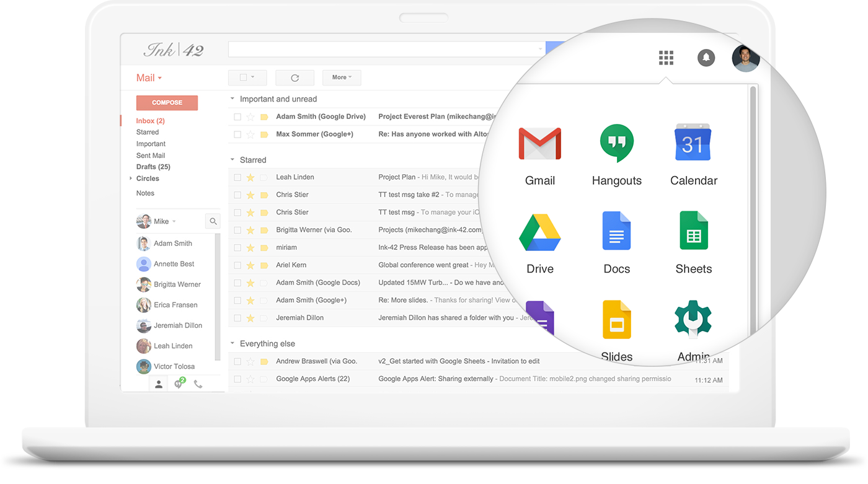This screenshot has width=868, height=484.
Task: Tick the Google Apps Alerts checkbox
Action: click(x=237, y=379)
